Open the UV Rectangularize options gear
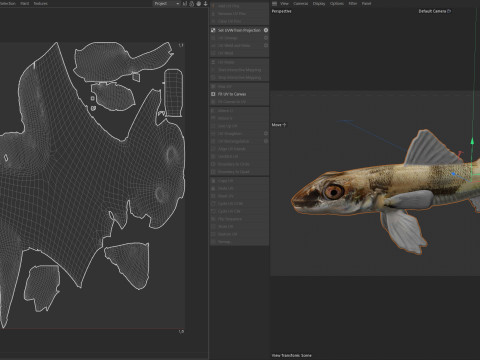 266,141
